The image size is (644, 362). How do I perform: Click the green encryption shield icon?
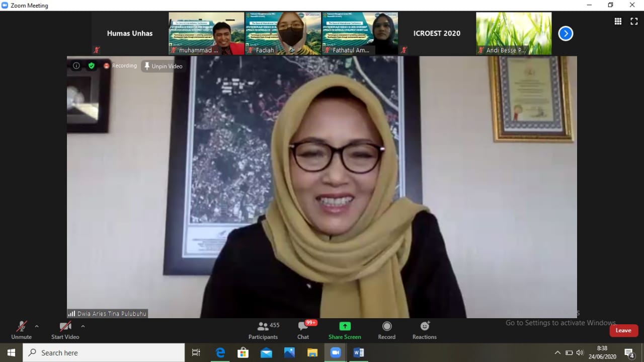coord(91,65)
